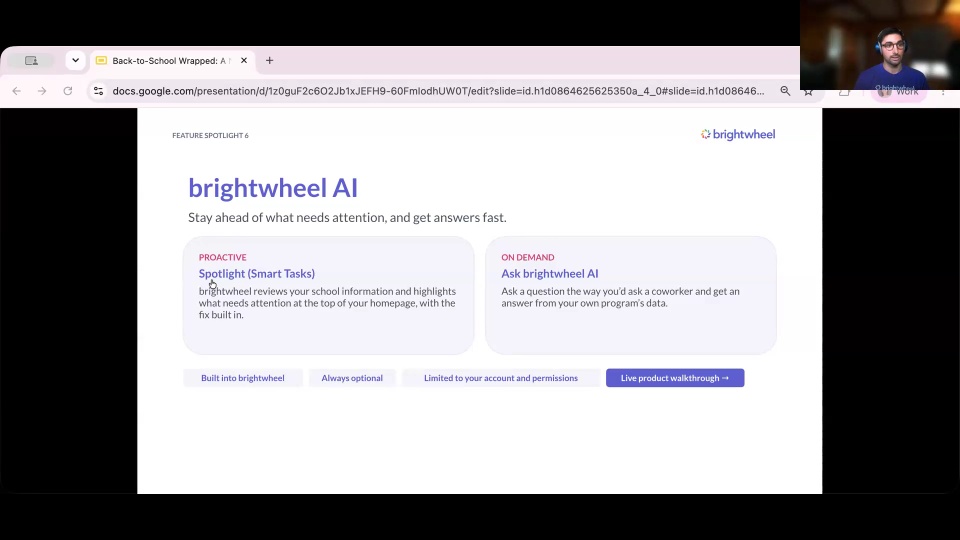
Task: Click the FEATURE SPOTLIGHT 6 label
Action: (210, 135)
